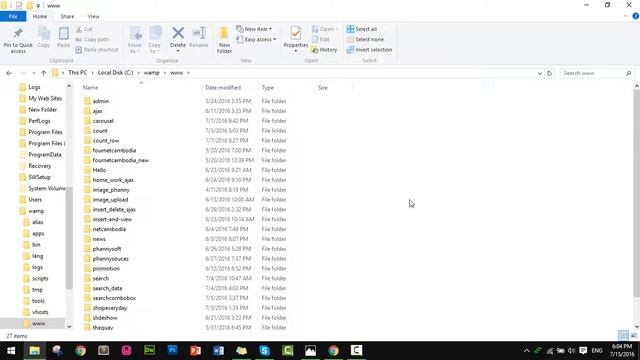Click the Copy ribbon icon
The height and width of the screenshot is (360, 640).
pyautogui.click(x=44, y=34)
